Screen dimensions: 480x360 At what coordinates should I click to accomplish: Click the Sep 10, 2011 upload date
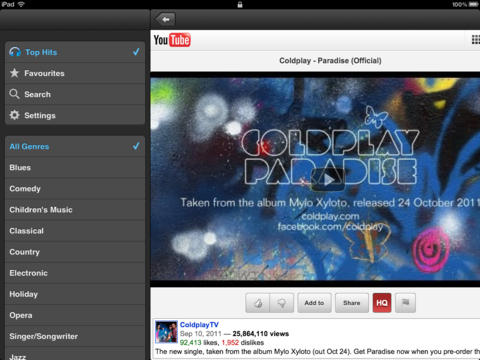(201, 334)
